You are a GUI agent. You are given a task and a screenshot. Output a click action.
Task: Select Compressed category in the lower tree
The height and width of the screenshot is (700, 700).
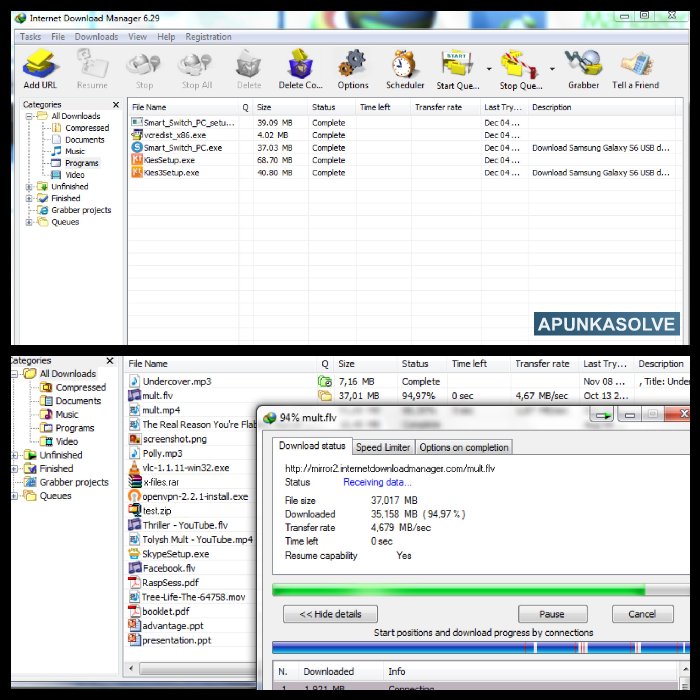(x=80, y=387)
